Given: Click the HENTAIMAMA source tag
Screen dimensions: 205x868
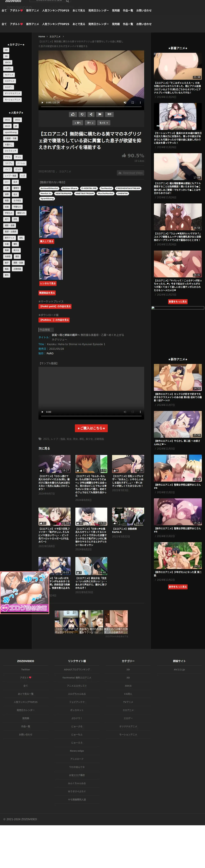Looking at the screenshot, I should tap(64, 193).
